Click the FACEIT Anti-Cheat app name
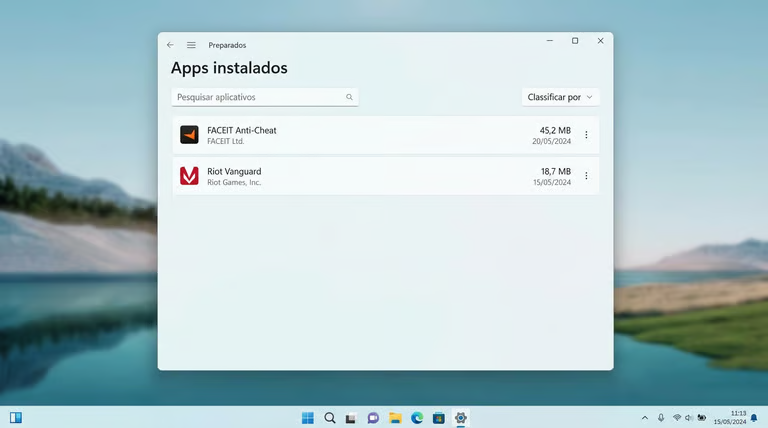 point(241,130)
